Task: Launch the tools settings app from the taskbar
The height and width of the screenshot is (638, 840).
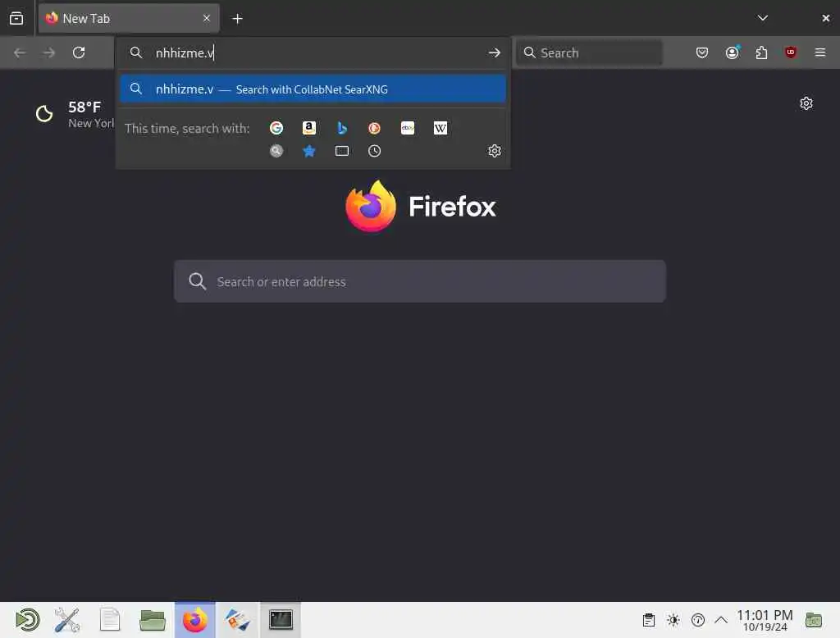Action: point(67,620)
